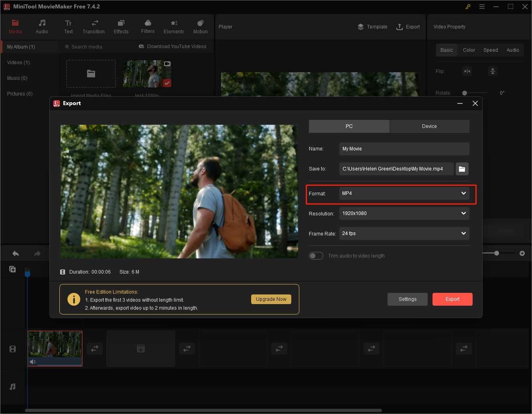Click the Template button in Player
Screen dimensions: 532x414
coord(372,27)
